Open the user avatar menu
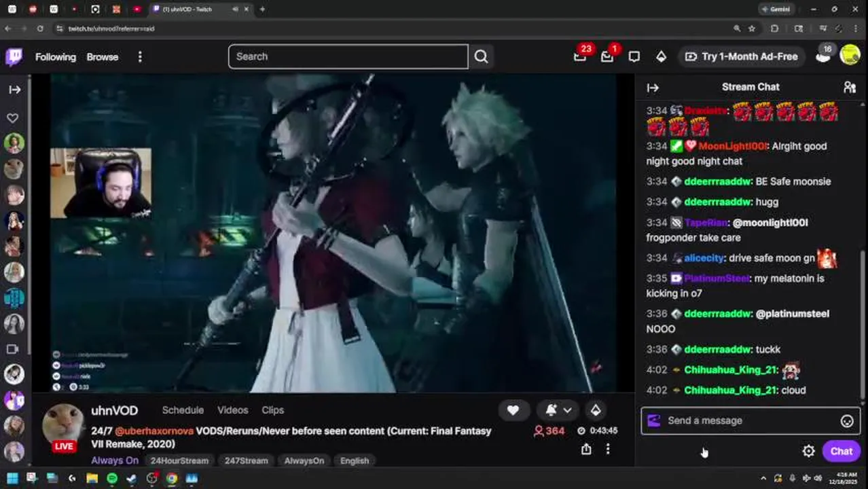This screenshot has width=868, height=489. click(850, 55)
